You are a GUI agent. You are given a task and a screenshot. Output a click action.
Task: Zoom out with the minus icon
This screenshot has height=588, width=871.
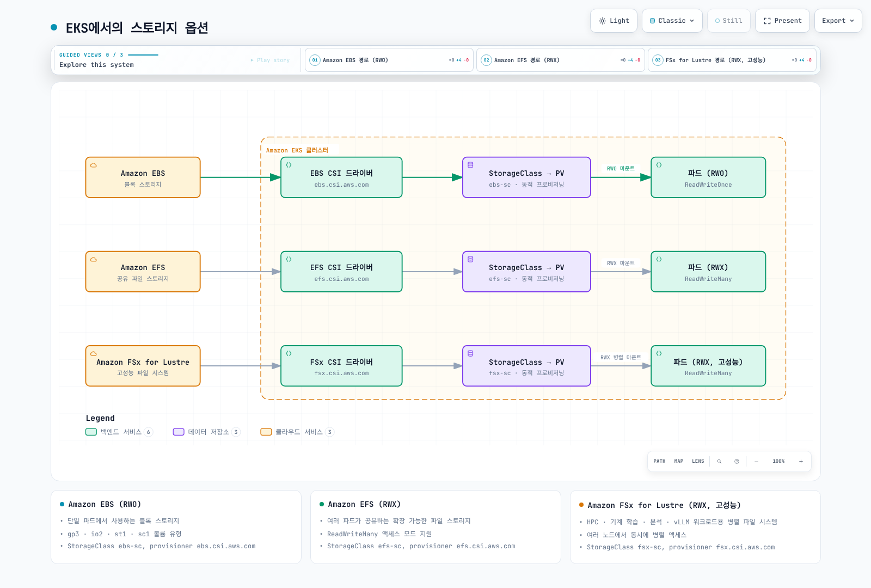pyautogui.click(x=756, y=461)
